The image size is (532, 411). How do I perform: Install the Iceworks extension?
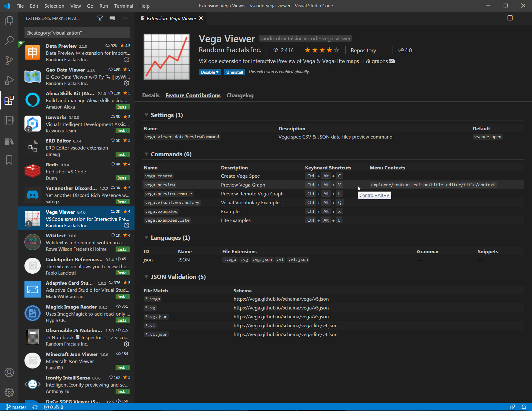(123, 131)
